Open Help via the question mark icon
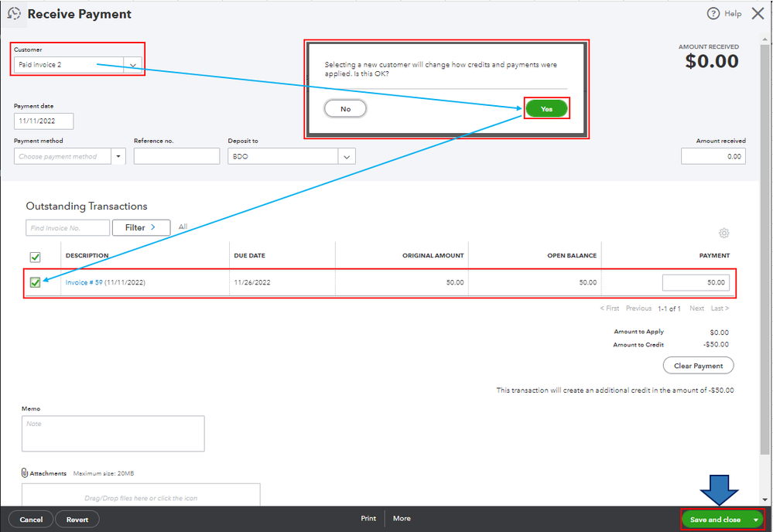This screenshot has width=773, height=532. pos(713,14)
